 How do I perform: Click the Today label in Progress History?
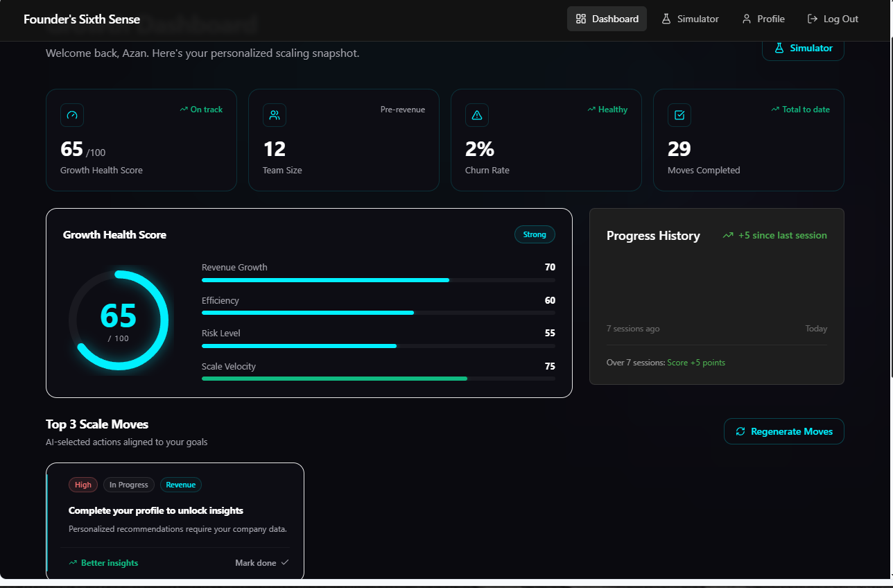[816, 329]
